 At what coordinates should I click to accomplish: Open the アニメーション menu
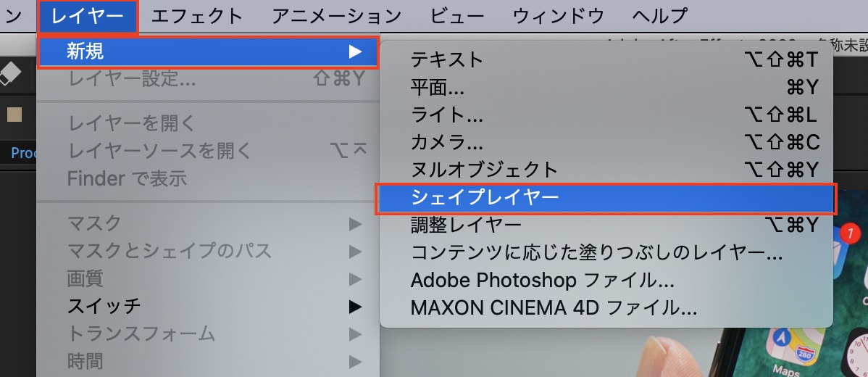pos(336,16)
